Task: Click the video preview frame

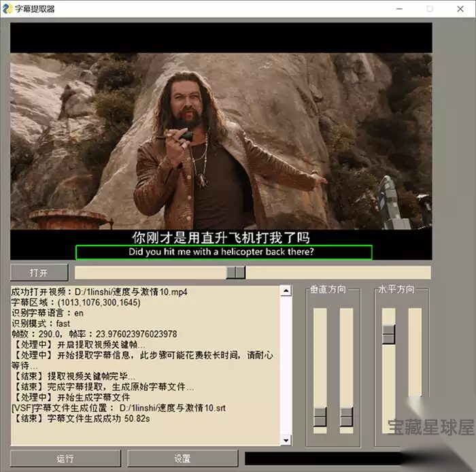Action: (x=221, y=141)
